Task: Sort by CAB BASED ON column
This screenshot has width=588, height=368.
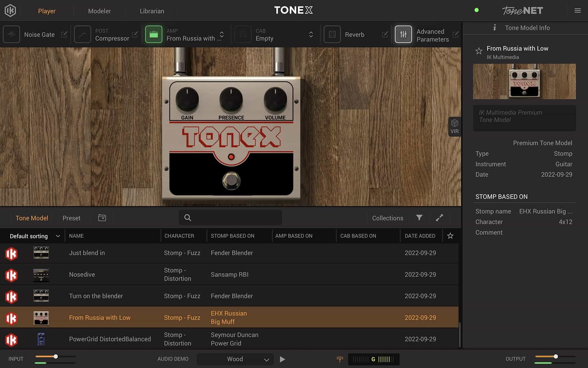Action: (358, 236)
